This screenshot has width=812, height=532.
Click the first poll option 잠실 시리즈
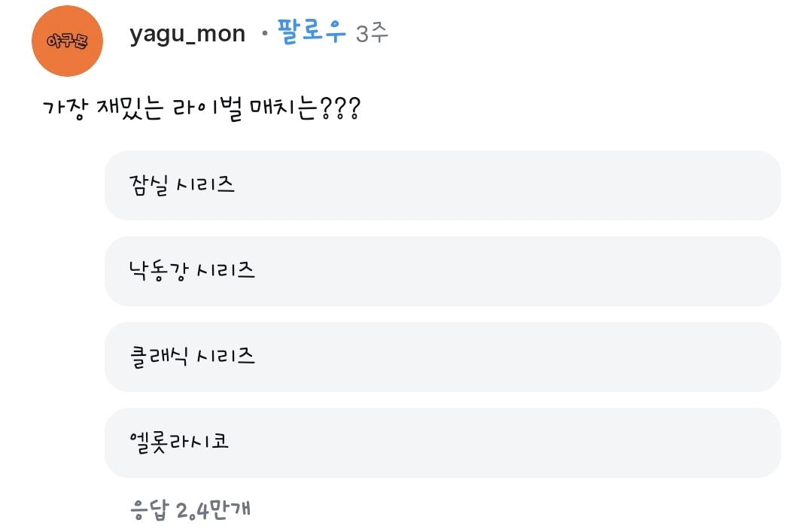point(442,185)
